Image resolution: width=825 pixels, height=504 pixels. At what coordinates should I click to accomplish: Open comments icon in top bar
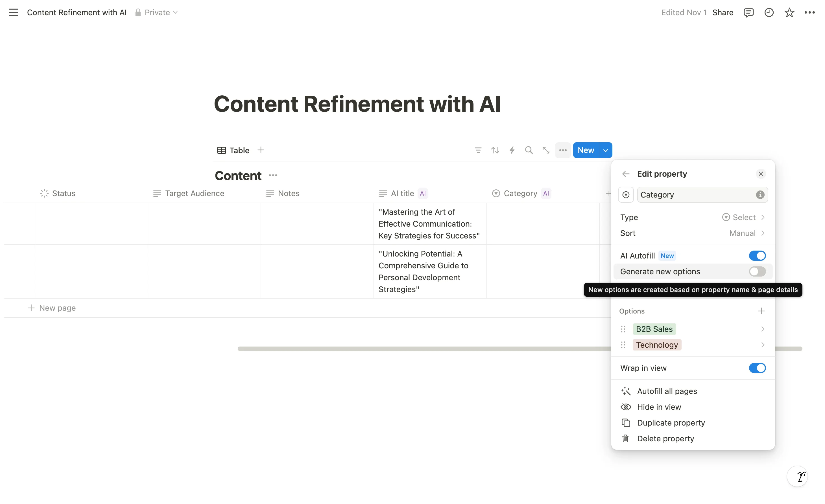(x=748, y=12)
